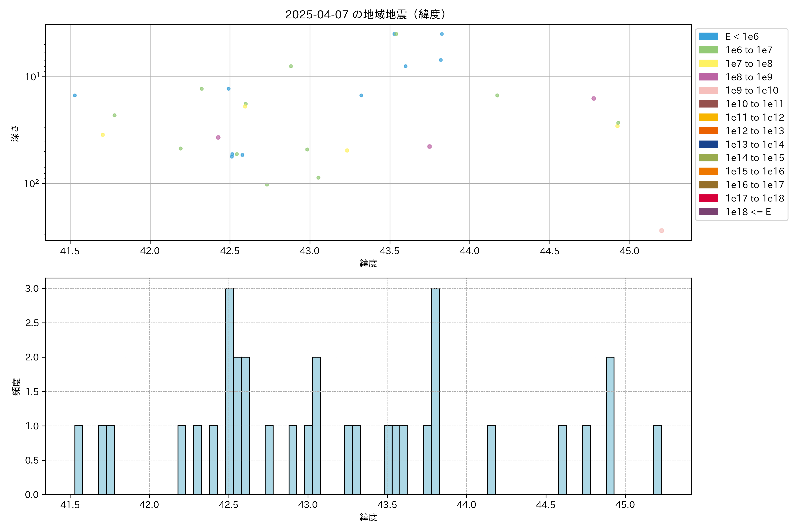The height and width of the screenshot is (532, 798).
Task: Click the blue E < 1e6 legend swatch
Action: (x=708, y=37)
